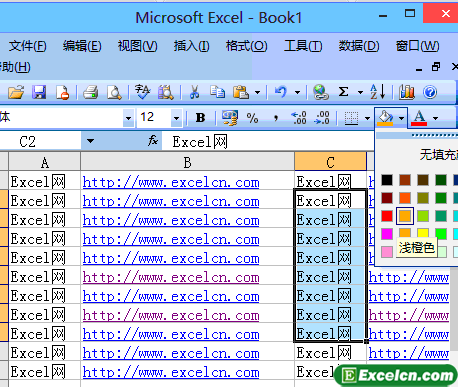
Task: Apply the Percent style icon
Action: 252,118
